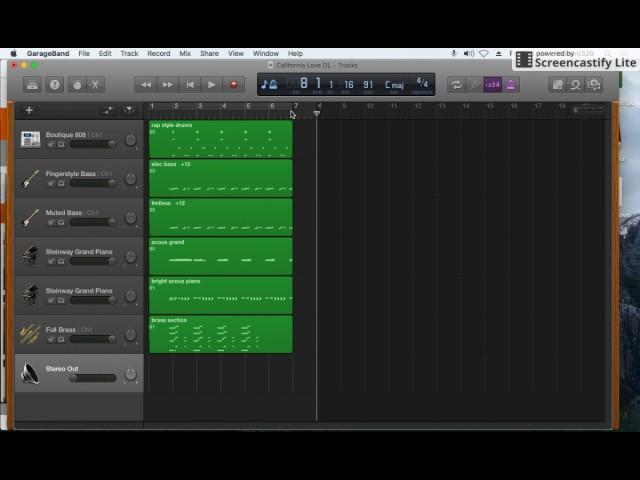Select the brass section region
640x480 pixels.
221,334
